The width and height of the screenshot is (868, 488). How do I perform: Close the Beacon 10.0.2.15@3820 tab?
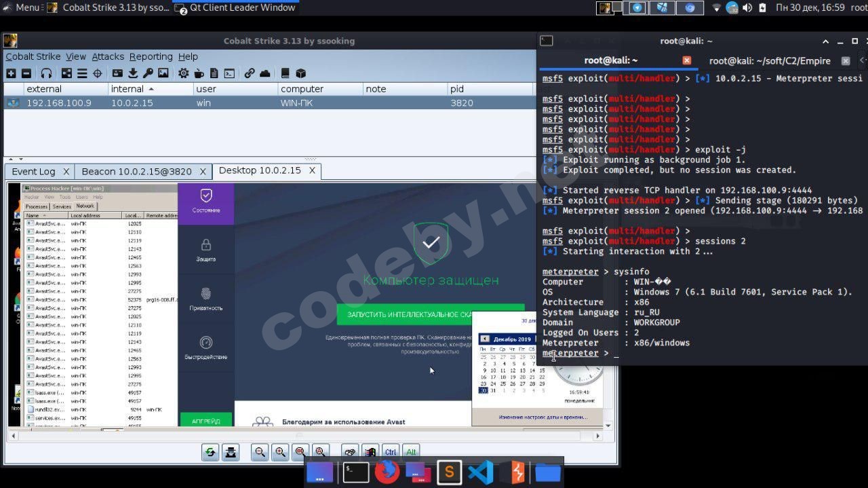[202, 171]
